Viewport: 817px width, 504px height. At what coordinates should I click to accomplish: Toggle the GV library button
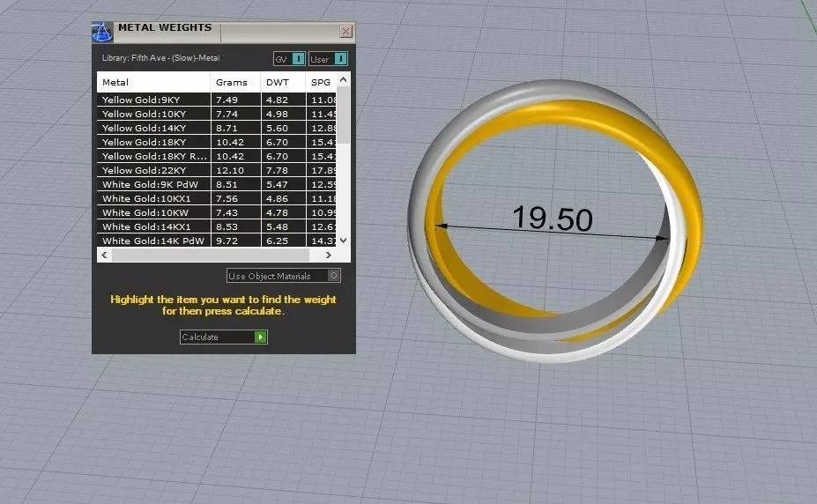pyautogui.click(x=289, y=59)
